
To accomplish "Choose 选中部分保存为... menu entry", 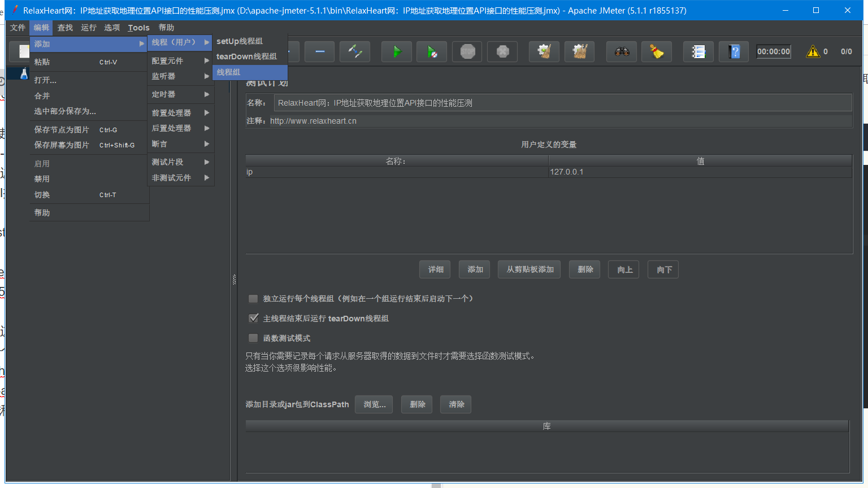I will [x=89, y=111].
